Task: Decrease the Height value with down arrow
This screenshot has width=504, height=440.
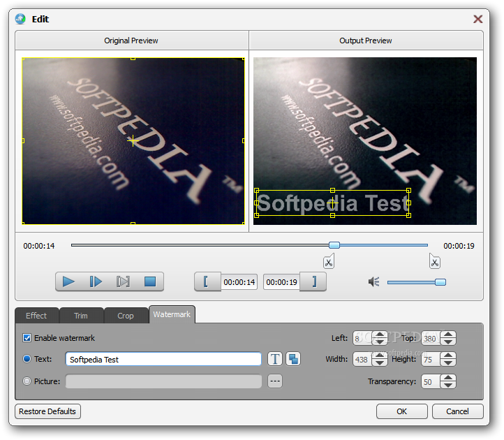Action: (448, 362)
